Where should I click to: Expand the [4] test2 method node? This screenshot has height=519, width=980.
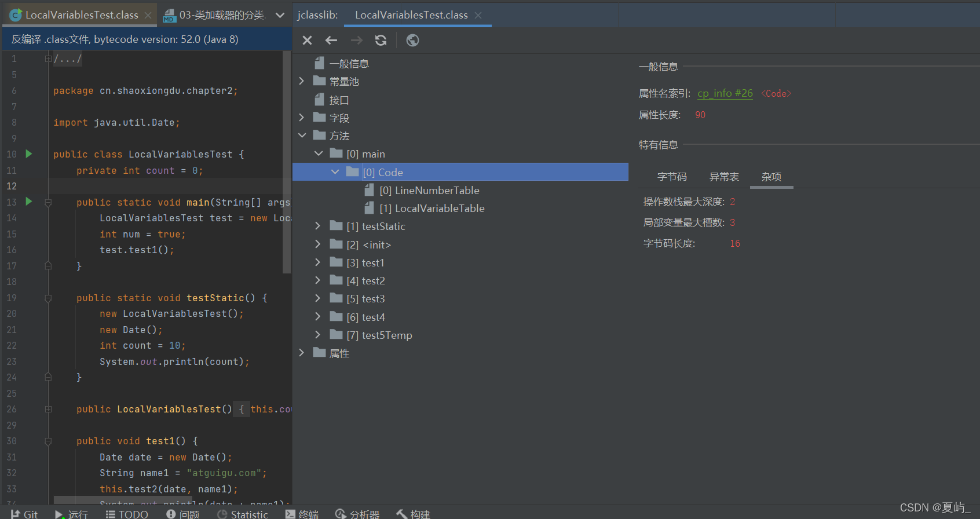(x=317, y=280)
